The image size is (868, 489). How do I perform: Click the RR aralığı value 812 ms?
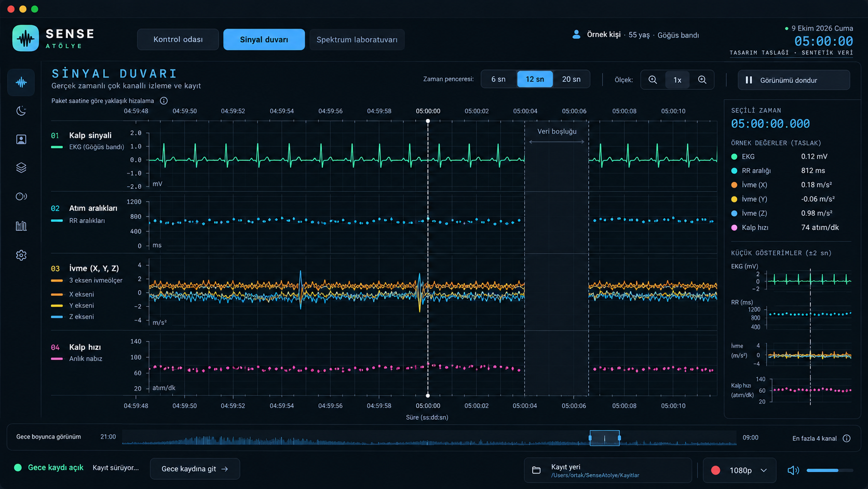click(x=813, y=170)
